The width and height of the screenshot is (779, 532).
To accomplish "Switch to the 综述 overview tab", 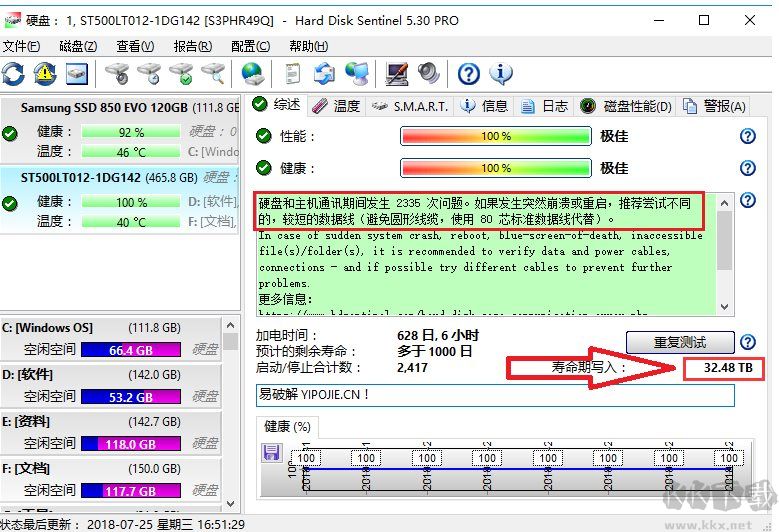I will pos(277,105).
